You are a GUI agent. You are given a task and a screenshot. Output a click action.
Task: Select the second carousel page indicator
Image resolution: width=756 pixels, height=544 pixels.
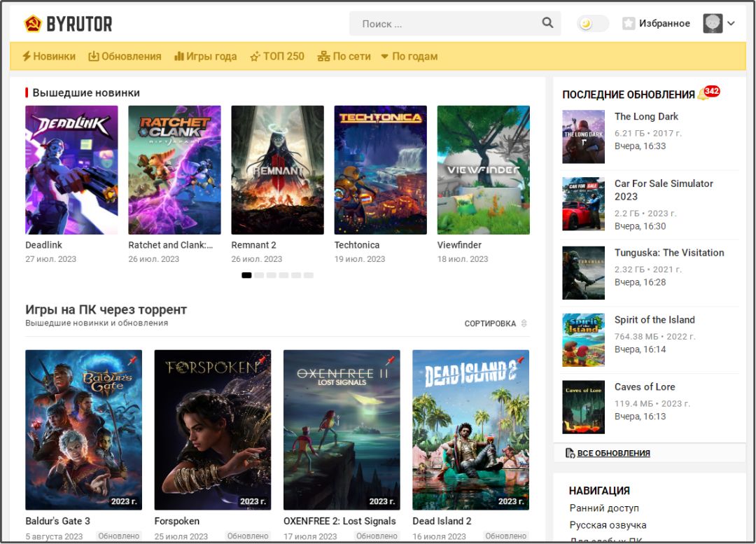point(259,275)
